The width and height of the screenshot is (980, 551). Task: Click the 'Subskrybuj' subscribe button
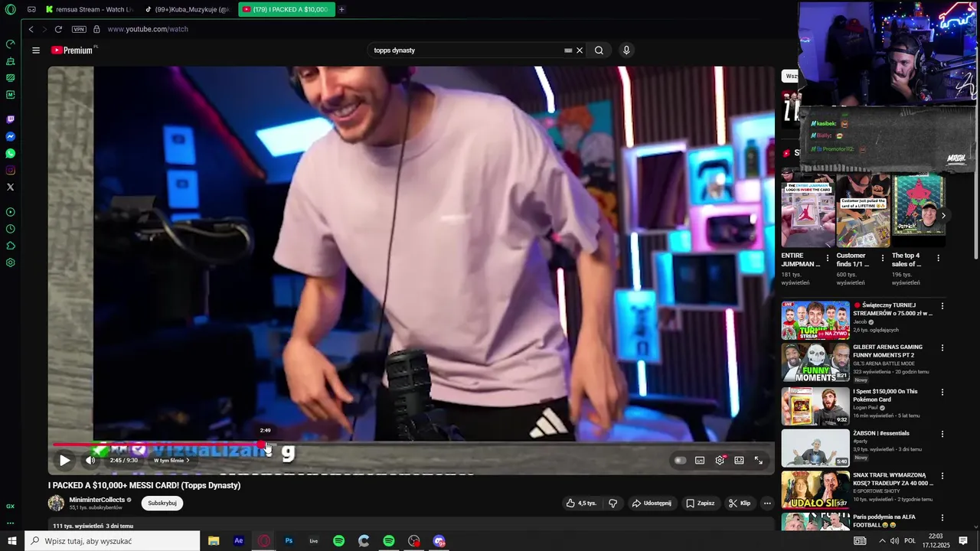(162, 504)
